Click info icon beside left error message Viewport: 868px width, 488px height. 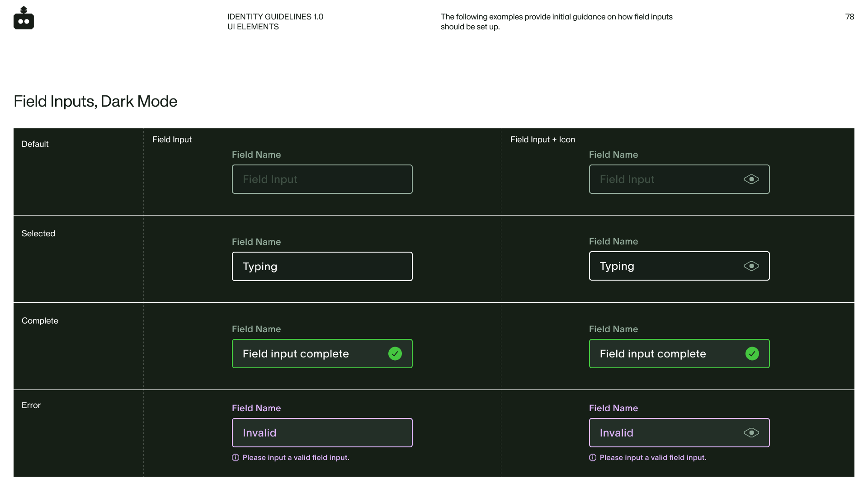(x=236, y=458)
